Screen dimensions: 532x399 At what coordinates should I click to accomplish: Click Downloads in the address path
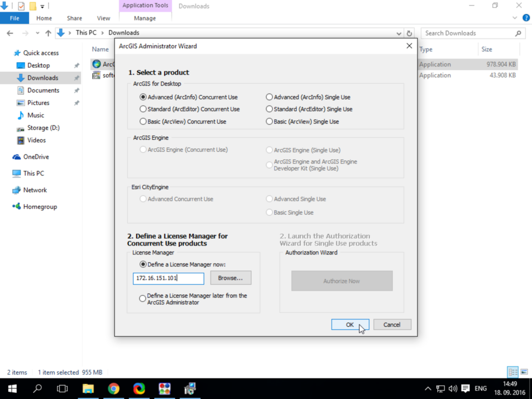point(124,33)
